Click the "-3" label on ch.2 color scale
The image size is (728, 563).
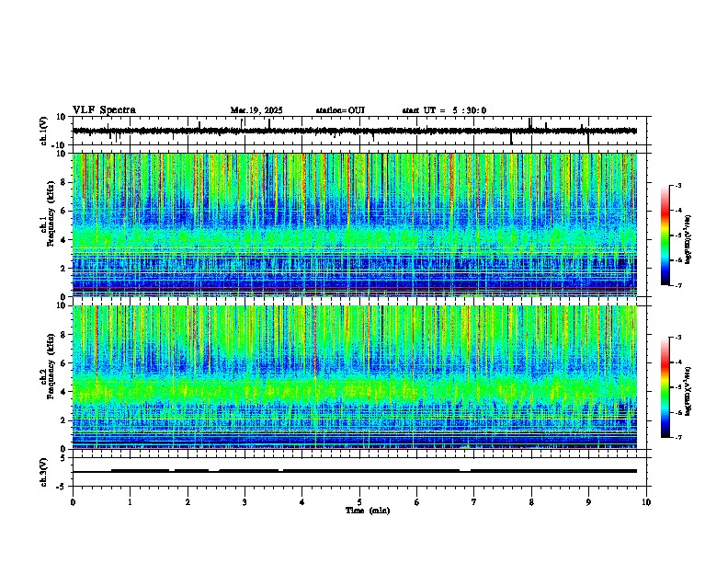coord(677,338)
